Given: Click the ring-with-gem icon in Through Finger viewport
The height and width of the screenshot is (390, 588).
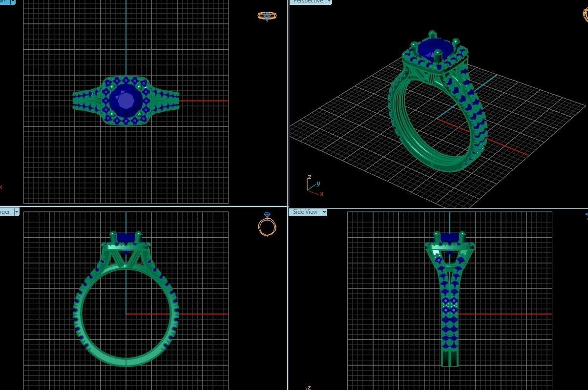Looking at the screenshot, I should (267, 225).
